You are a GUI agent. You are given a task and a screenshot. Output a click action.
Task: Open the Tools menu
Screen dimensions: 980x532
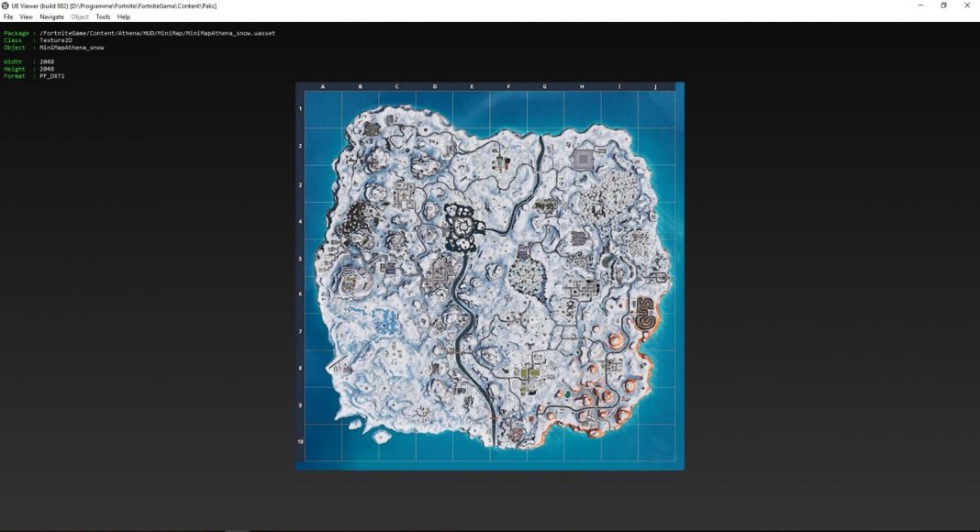tap(103, 17)
